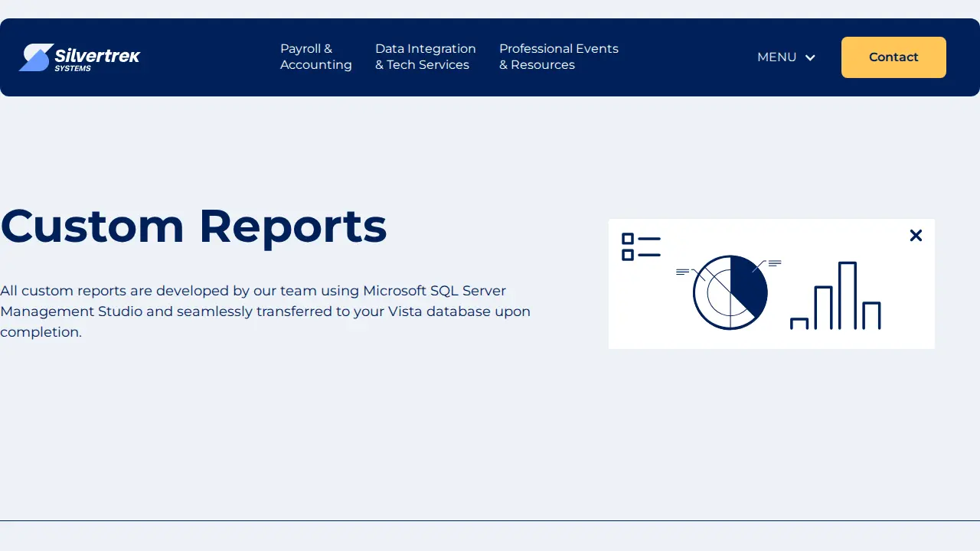Viewport: 980px width, 551px height.
Task: Click the custom reports description paragraph
Action: (x=266, y=311)
